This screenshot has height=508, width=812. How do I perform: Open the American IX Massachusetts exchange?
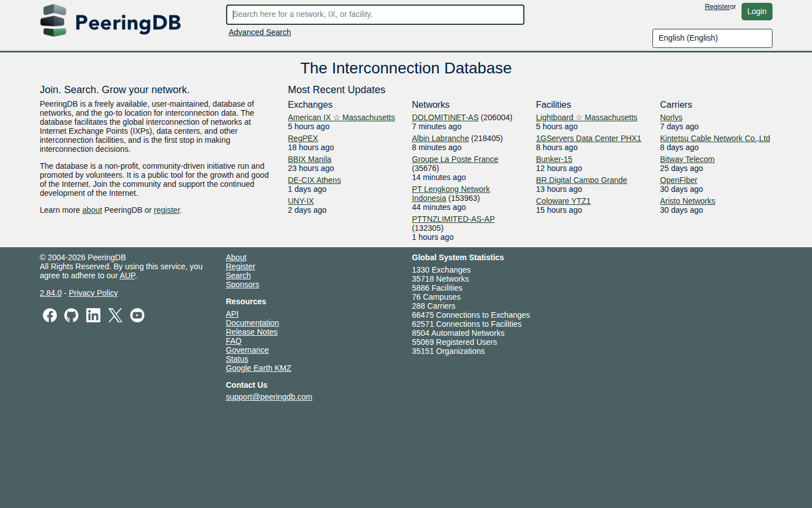(341, 117)
